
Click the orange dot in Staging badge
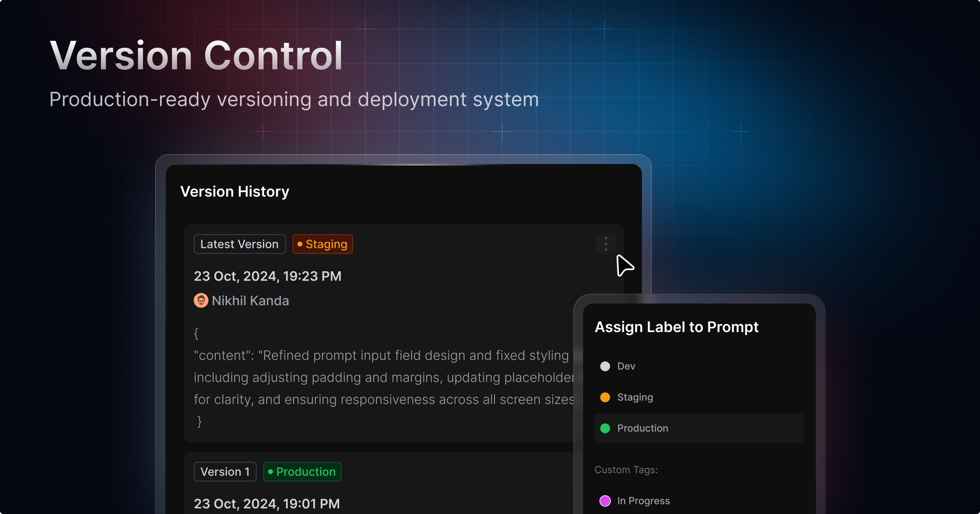click(300, 244)
